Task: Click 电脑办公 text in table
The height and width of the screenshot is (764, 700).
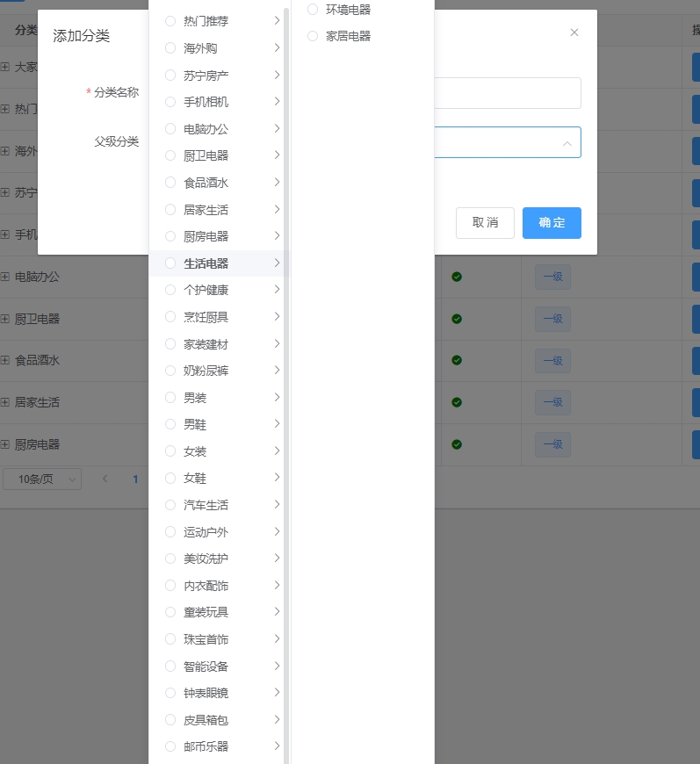Action: (x=37, y=277)
